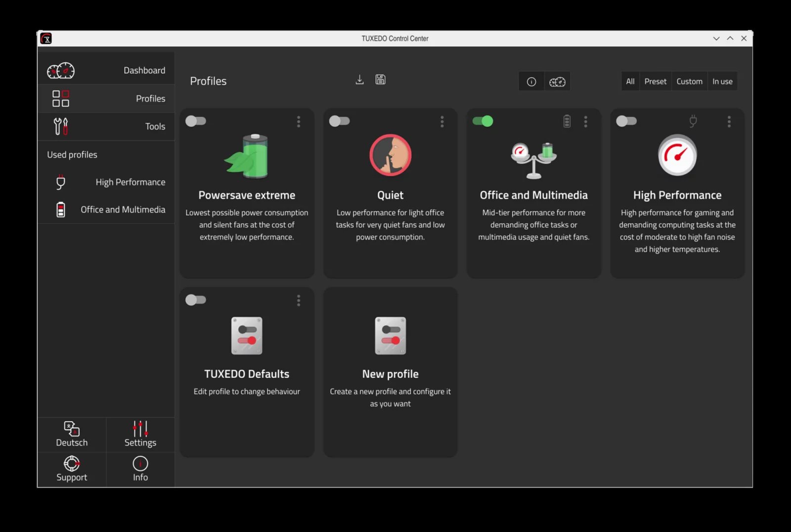The image size is (791, 532).
Task: Filter profiles by Preset
Action: pos(656,82)
